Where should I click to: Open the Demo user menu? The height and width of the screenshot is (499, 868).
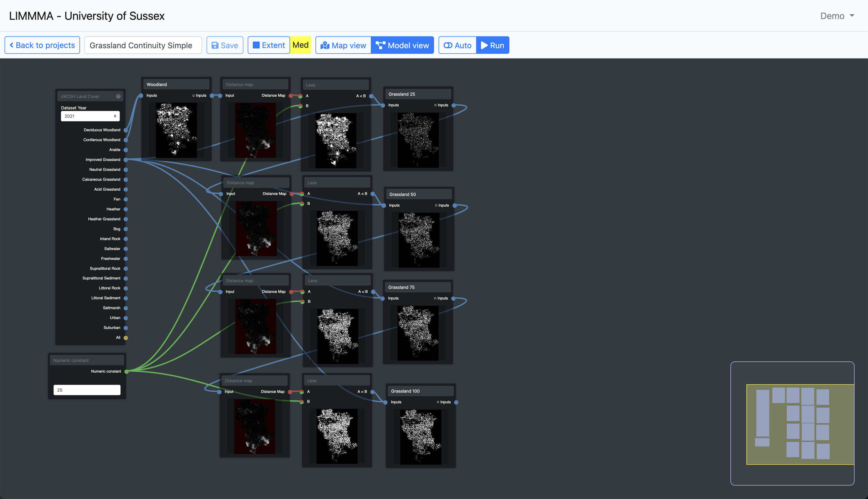click(x=837, y=16)
